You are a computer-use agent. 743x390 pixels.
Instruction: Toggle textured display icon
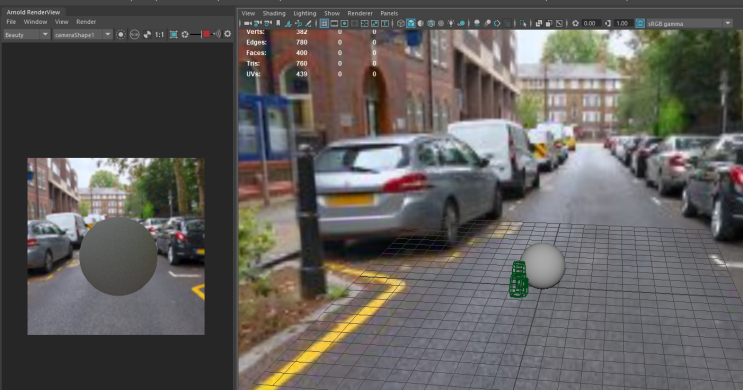[441, 23]
